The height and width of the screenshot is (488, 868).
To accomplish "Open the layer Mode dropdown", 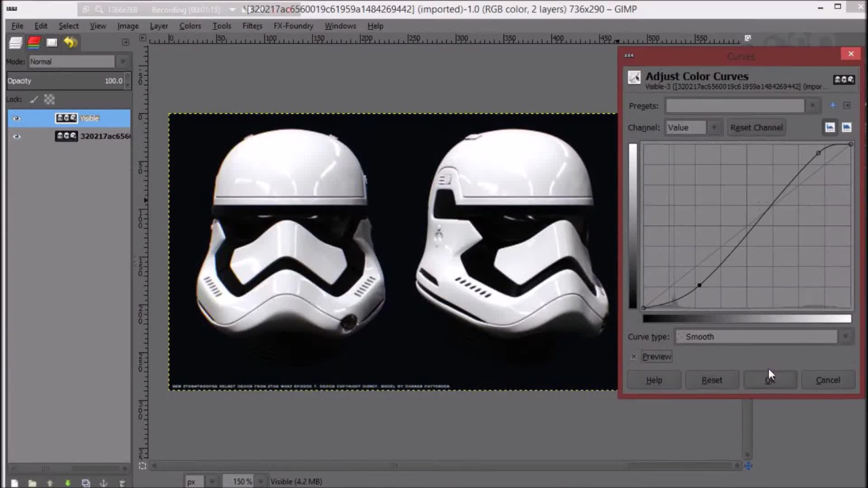I will pos(78,62).
